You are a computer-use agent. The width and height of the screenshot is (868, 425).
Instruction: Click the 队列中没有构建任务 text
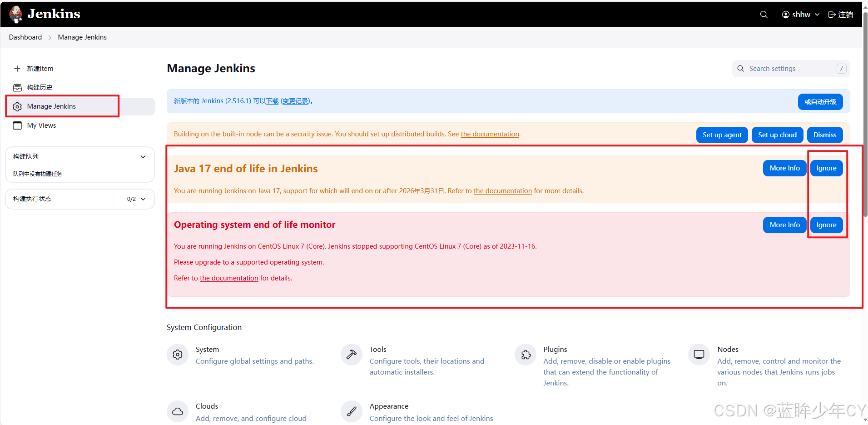(38, 174)
